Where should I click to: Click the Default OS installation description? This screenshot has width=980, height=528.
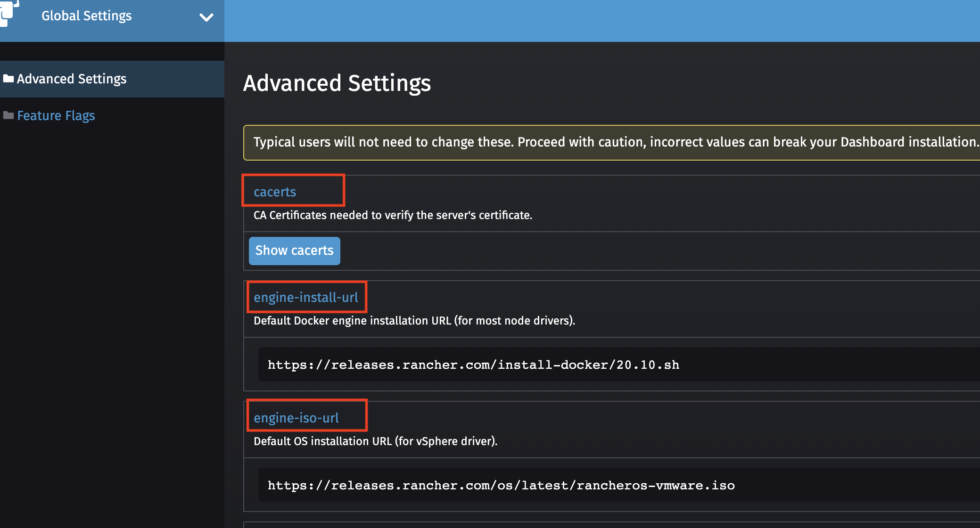click(376, 441)
